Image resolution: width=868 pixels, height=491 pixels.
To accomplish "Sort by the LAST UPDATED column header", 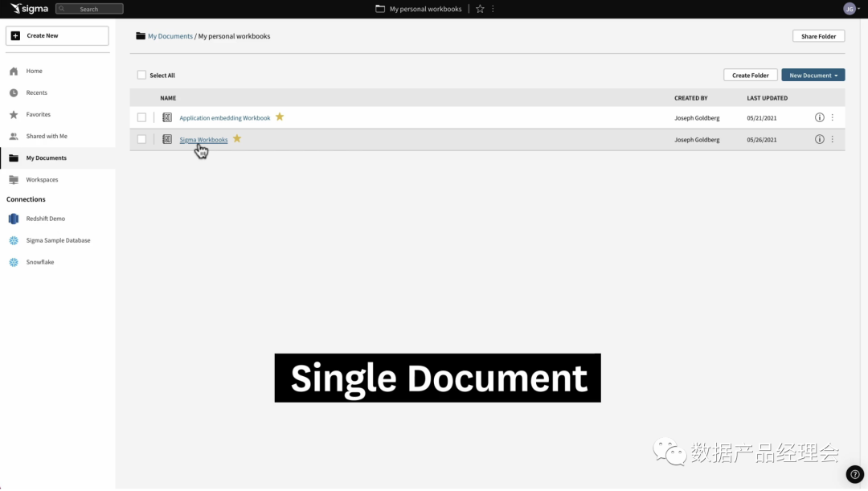I will point(767,98).
